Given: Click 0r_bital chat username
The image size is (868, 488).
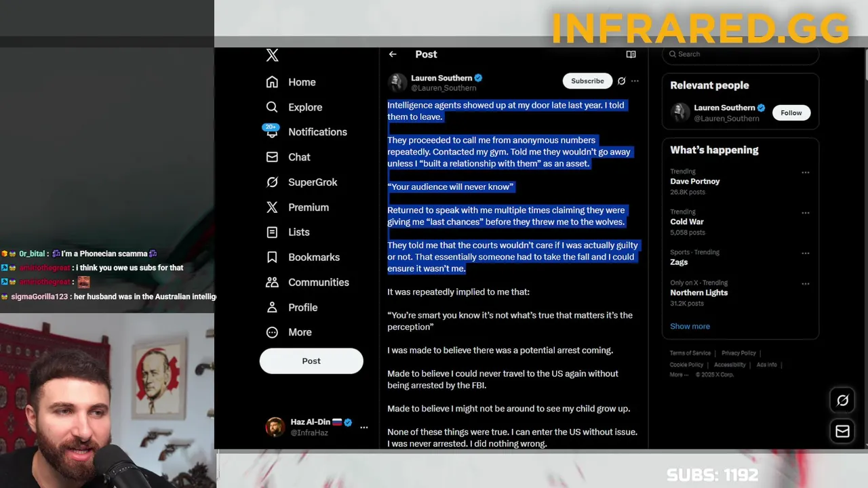Looking at the screenshot, I should tap(32, 253).
